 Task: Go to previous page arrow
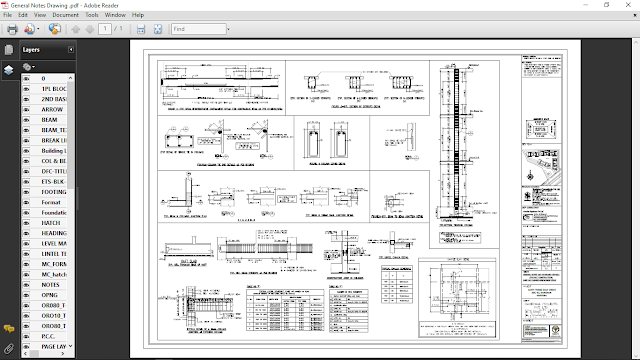(76, 29)
